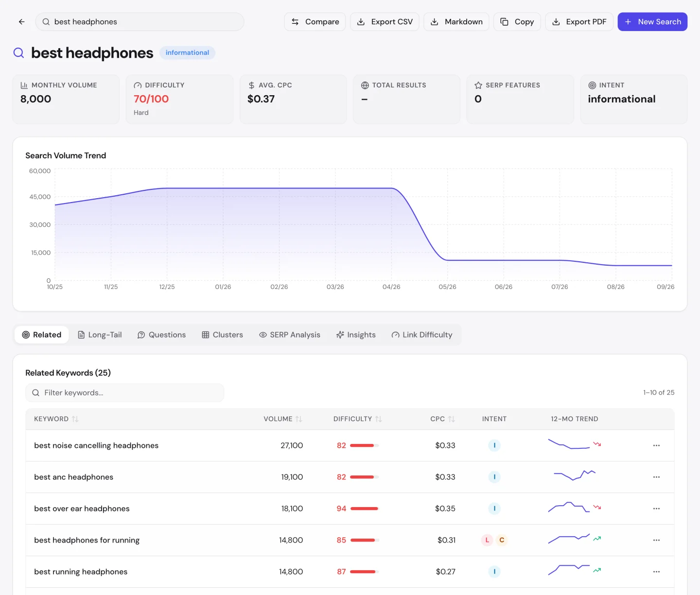Click the C intent badge for best headphones for running
The width and height of the screenshot is (700, 595).
click(x=502, y=540)
